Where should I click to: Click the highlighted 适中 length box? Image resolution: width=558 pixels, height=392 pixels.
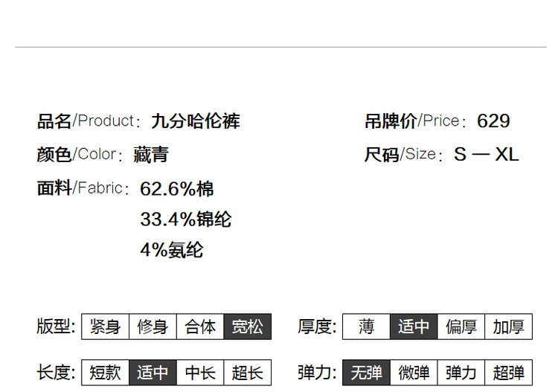(153, 373)
